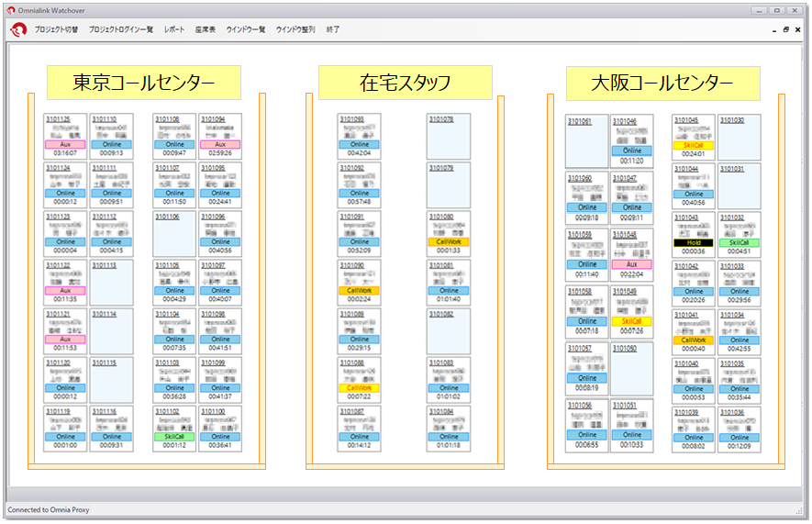Viewport: 812px width, 524px height.
Task: Click yellow CallWork badge of seat 3101088
Action: pos(360,388)
